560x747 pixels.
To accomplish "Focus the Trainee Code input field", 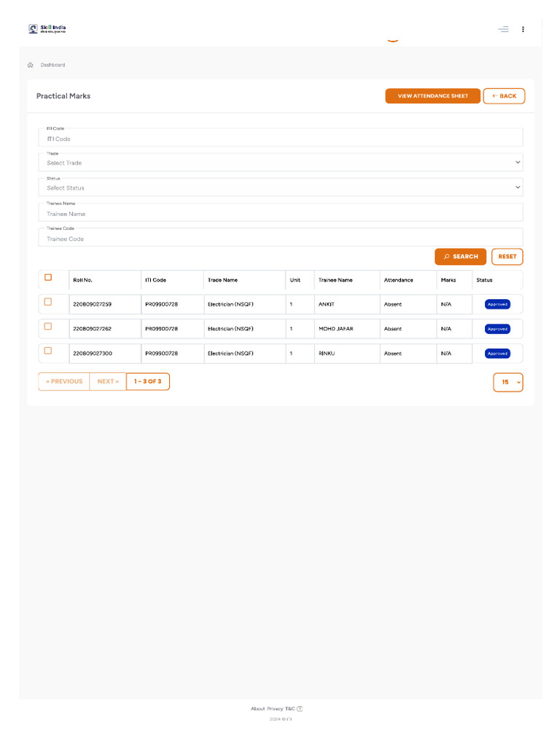I will pos(281,237).
